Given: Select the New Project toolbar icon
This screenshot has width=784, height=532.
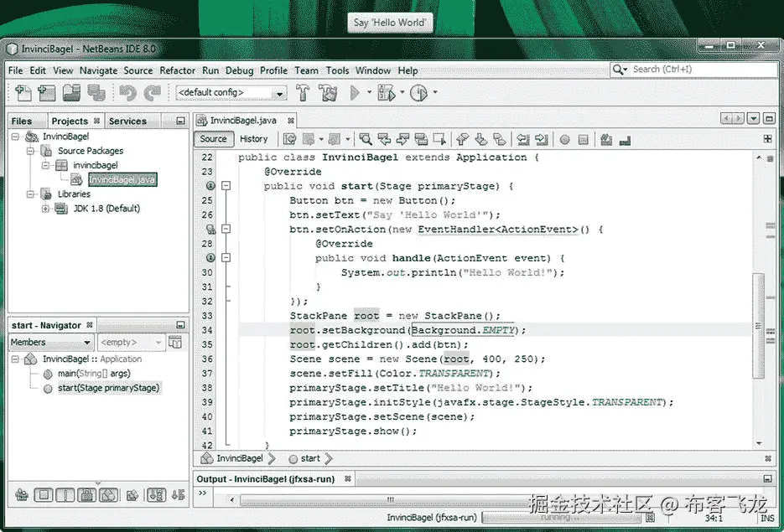Looking at the screenshot, I should tap(45, 94).
